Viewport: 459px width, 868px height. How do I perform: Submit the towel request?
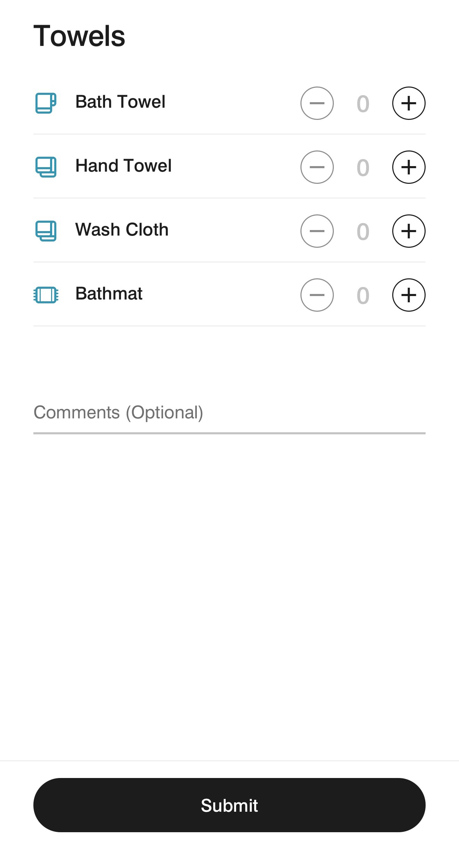[x=229, y=805]
